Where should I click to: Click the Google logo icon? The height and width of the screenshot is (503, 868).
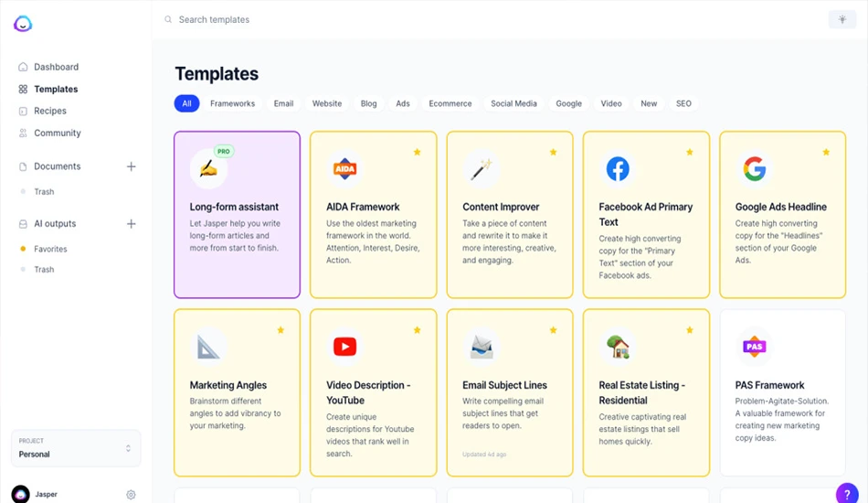tap(754, 169)
